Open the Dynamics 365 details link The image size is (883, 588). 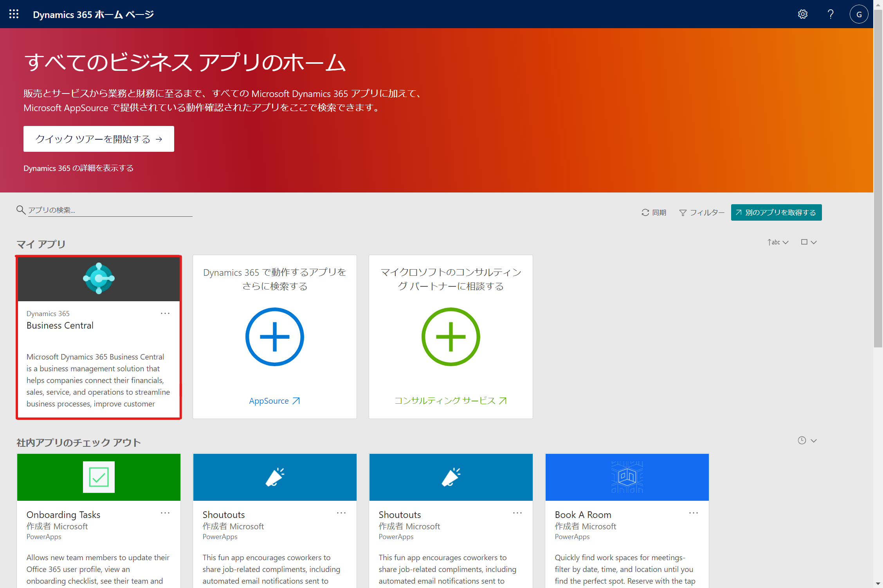[x=78, y=168]
